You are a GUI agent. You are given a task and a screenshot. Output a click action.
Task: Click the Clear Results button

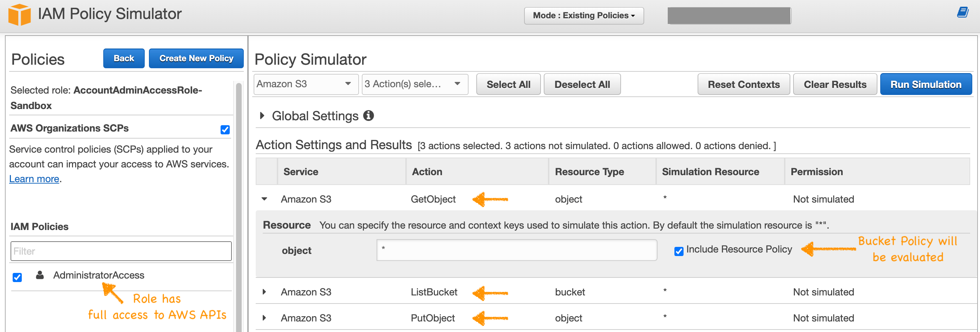[835, 84]
